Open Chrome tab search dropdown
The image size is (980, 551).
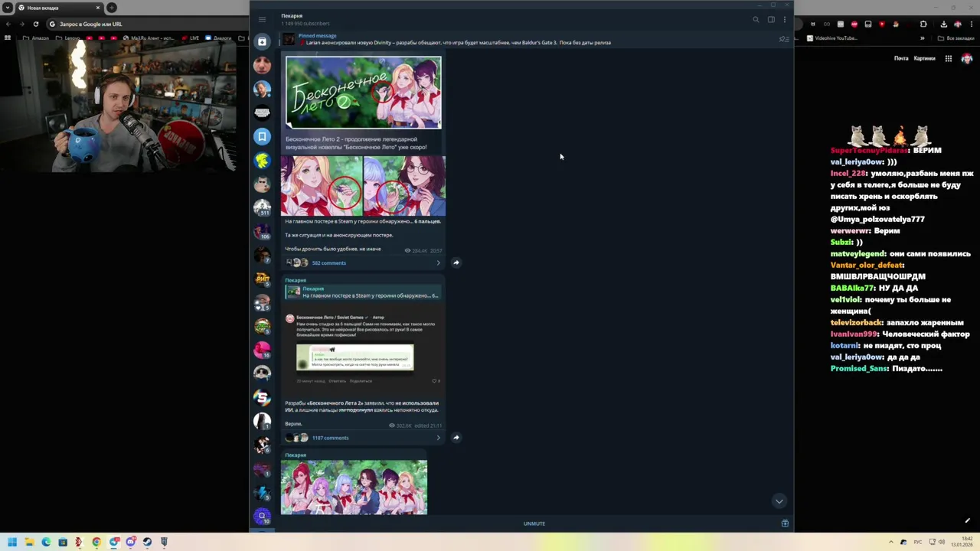click(x=8, y=8)
